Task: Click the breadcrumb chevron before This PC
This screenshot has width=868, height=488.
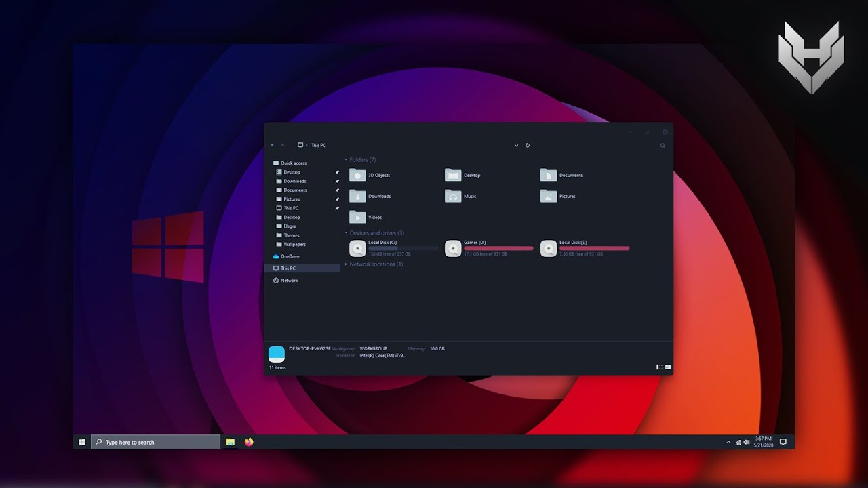Action: click(307, 145)
